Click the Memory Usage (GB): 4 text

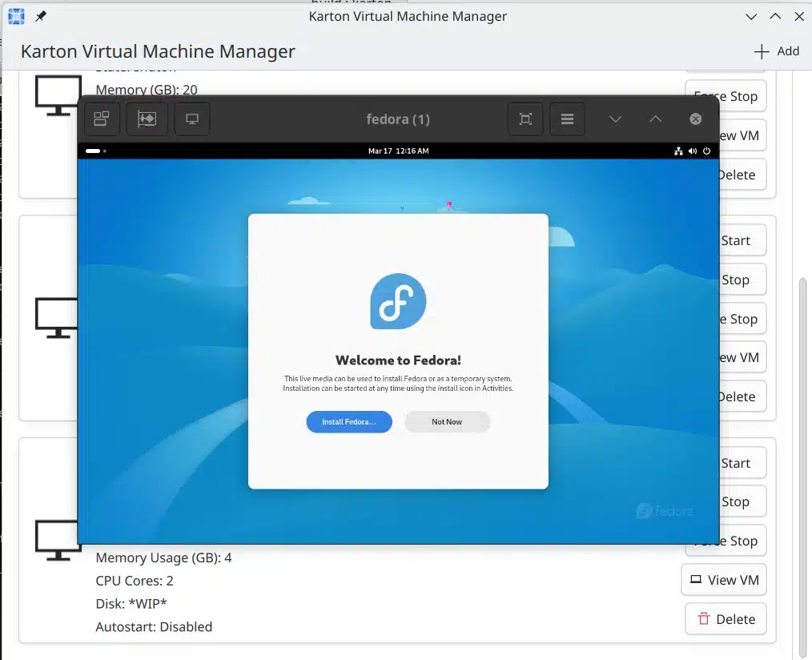[x=163, y=557]
